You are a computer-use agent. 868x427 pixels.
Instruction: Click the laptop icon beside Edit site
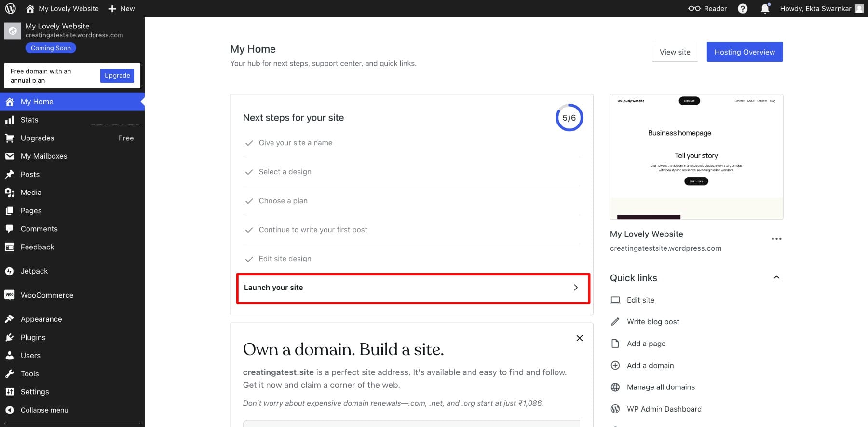click(x=615, y=300)
